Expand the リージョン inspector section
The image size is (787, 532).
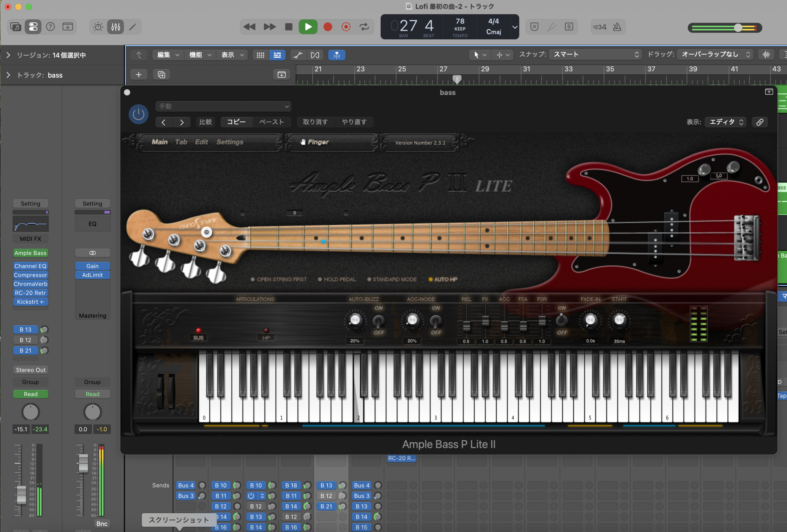pos(8,55)
